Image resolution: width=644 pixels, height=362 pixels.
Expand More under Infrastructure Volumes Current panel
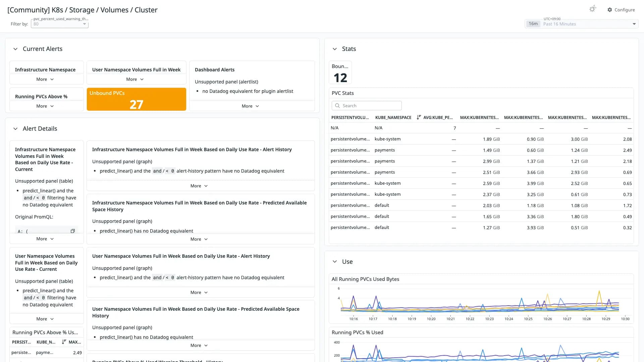coord(45,239)
